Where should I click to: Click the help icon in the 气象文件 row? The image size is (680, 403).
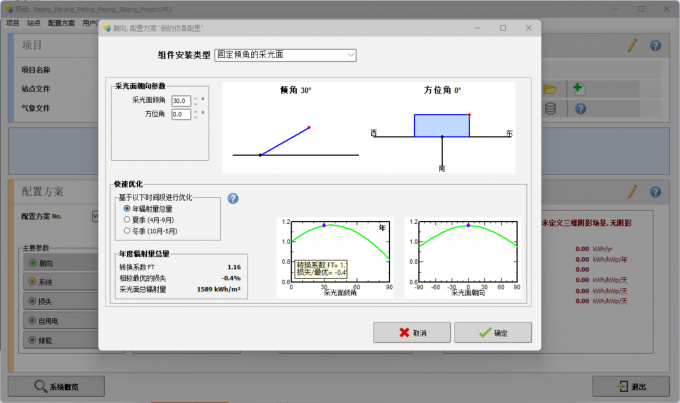point(581,108)
